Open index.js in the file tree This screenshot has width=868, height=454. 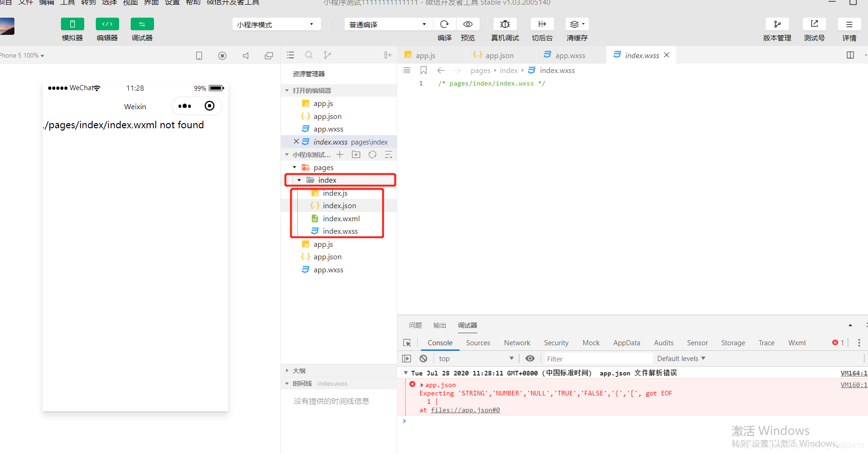coord(335,193)
